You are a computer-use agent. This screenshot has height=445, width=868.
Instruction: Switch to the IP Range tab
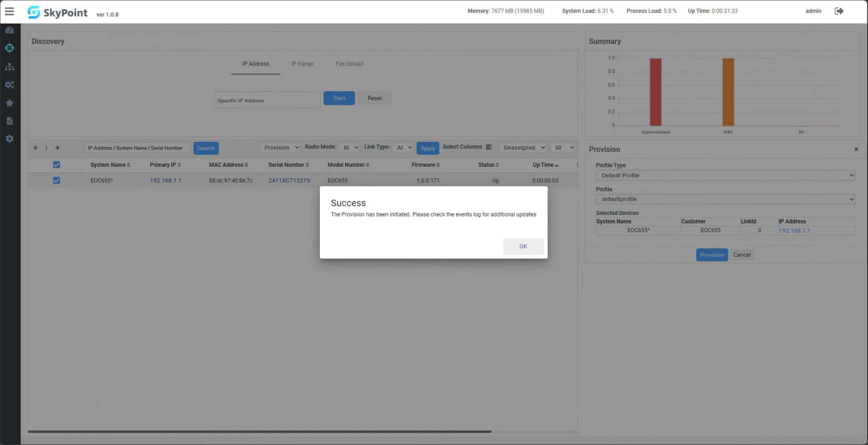click(302, 64)
